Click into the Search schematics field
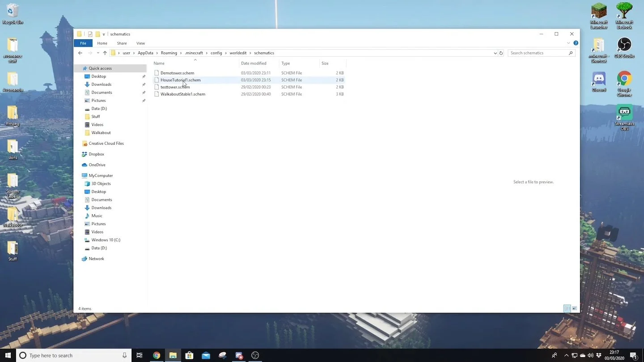This screenshot has width=644, height=362. click(x=539, y=53)
